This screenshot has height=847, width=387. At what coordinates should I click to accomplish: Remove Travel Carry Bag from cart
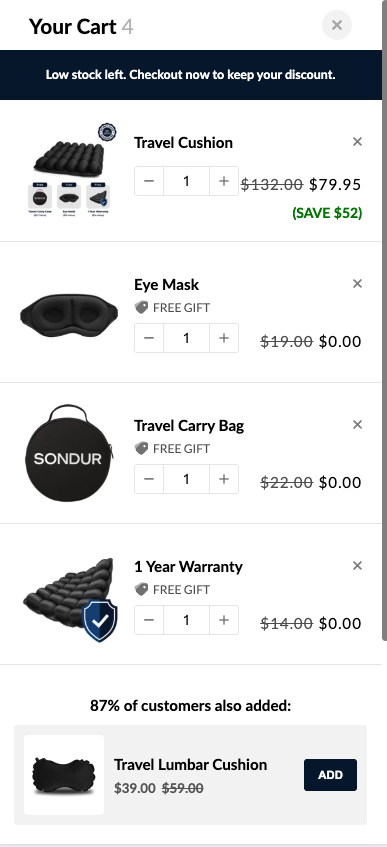point(357,425)
